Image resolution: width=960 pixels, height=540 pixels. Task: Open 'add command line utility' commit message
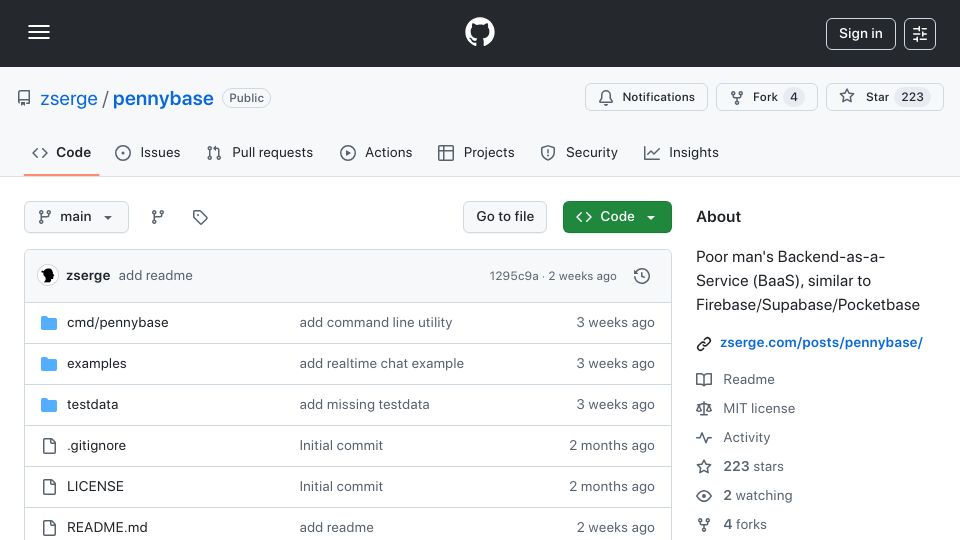click(376, 323)
